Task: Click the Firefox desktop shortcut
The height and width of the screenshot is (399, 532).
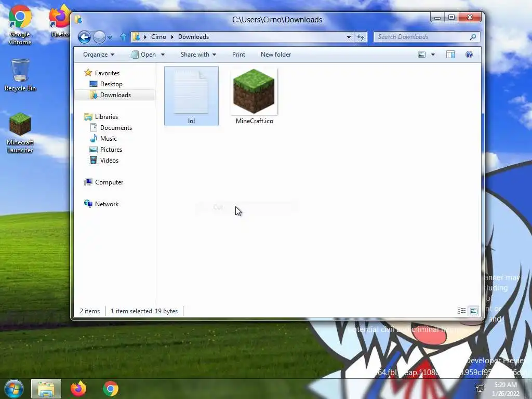Action: point(60,21)
